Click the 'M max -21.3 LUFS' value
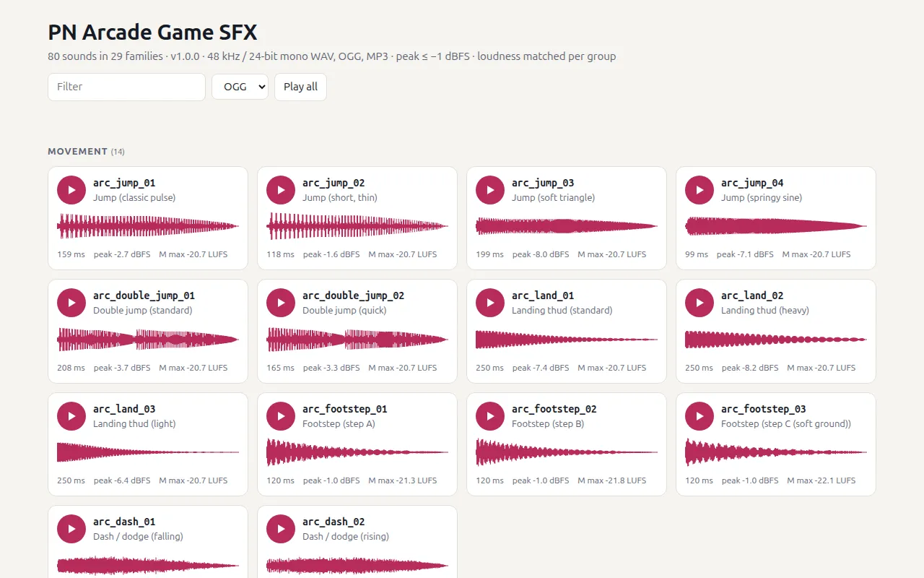 pyautogui.click(x=403, y=480)
